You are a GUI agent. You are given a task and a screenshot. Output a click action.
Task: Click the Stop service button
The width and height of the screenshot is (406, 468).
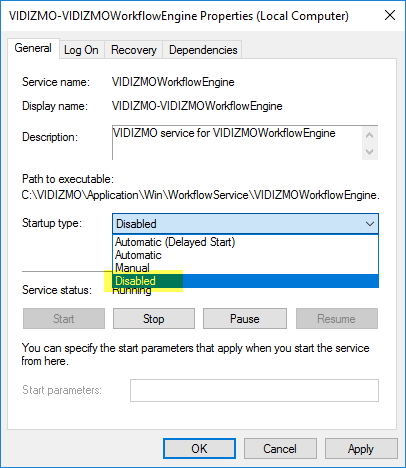[x=154, y=319]
